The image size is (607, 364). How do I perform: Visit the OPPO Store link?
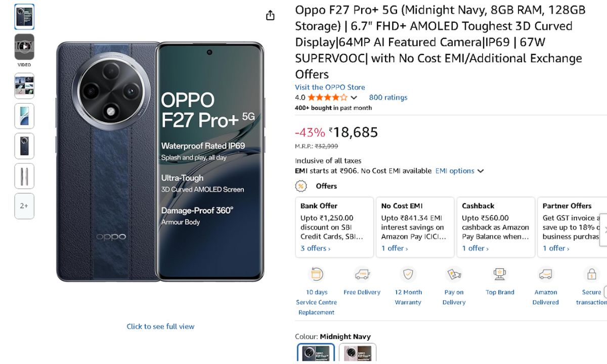330,87
